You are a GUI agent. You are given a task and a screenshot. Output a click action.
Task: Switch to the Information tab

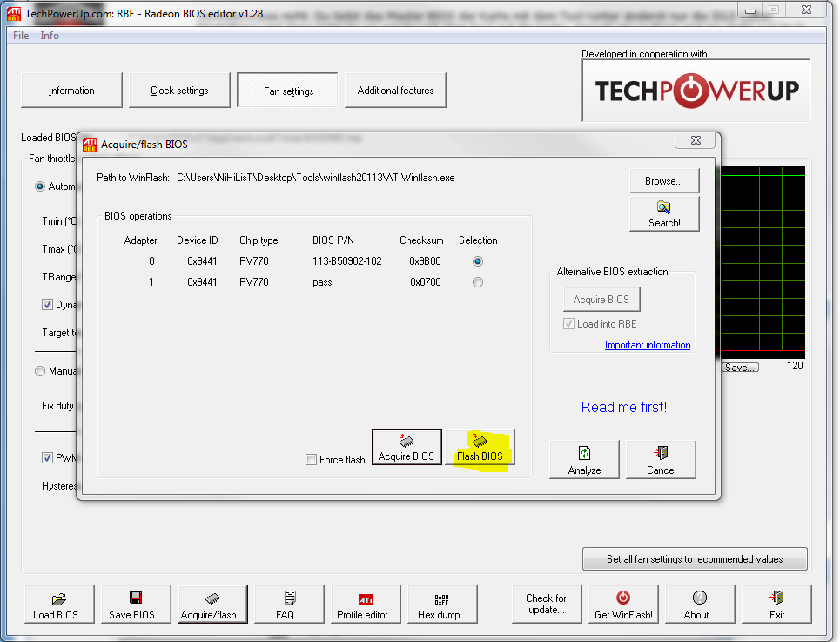pyautogui.click(x=71, y=90)
